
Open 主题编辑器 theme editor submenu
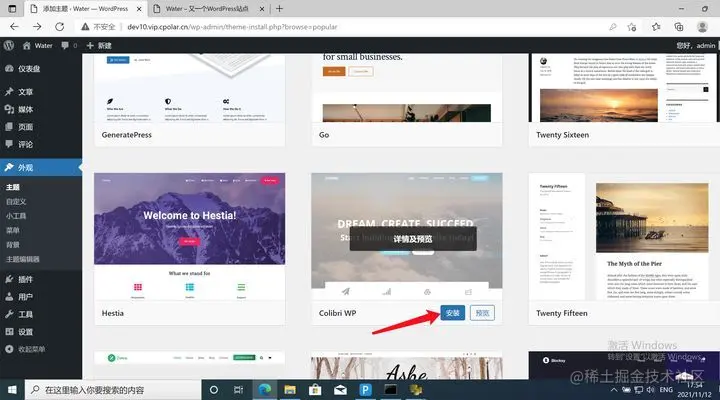coord(22,259)
